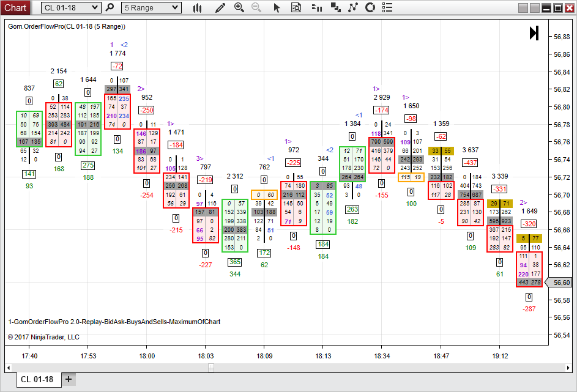The height and width of the screenshot is (392, 577).
Task: Open the instrument lookup magnifier
Action: [x=110, y=7]
